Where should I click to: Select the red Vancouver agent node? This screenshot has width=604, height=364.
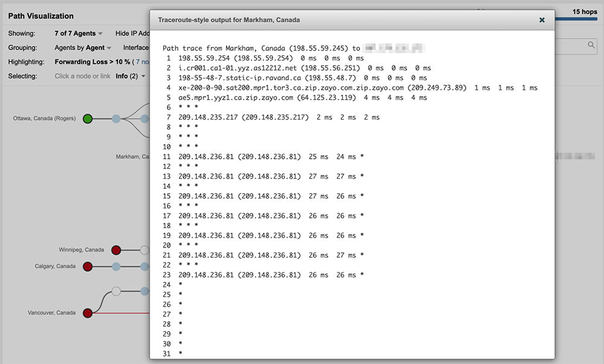point(88,313)
